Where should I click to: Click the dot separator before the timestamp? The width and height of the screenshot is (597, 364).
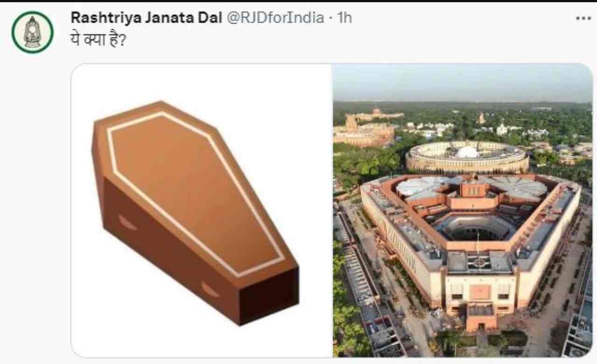click(330, 18)
